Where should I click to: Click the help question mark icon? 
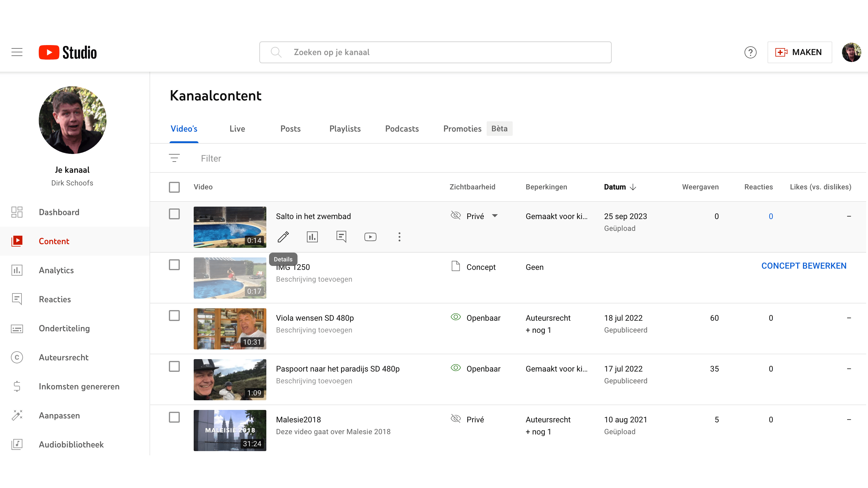coord(750,52)
